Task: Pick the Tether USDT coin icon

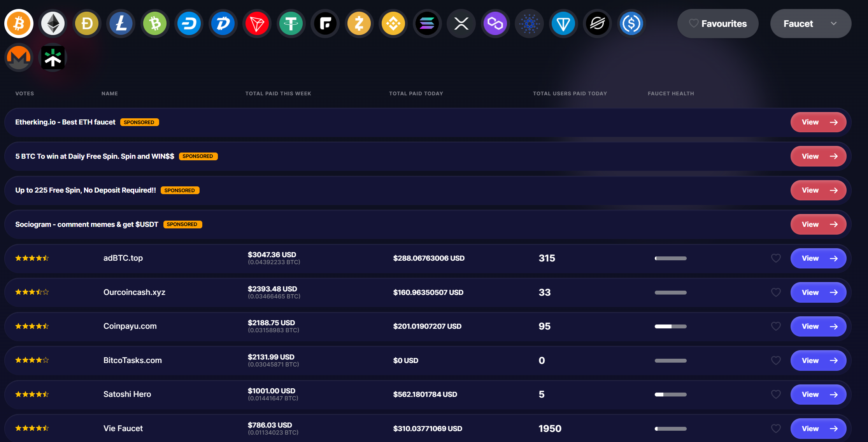Action: [x=291, y=24]
